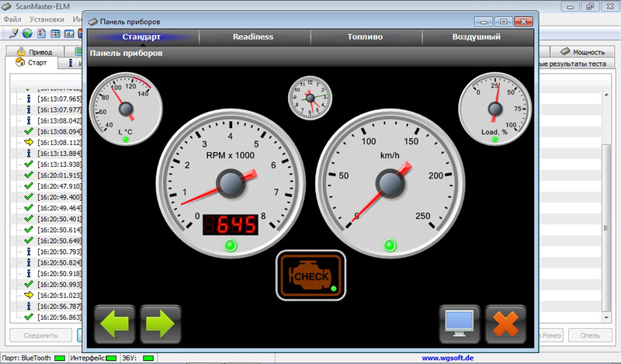Image resolution: width=621 pixels, height=364 pixels.
Task: Select the Топливо tab
Action: click(x=365, y=36)
